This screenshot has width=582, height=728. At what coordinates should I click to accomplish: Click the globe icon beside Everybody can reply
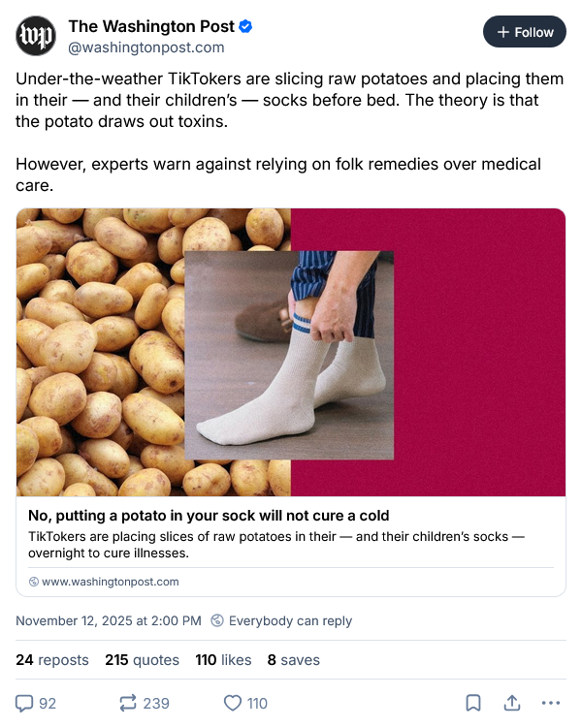click(218, 620)
